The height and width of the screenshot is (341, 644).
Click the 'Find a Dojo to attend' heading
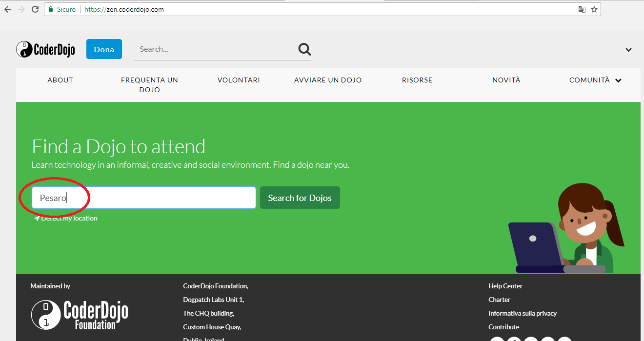pyautogui.click(x=119, y=146)
